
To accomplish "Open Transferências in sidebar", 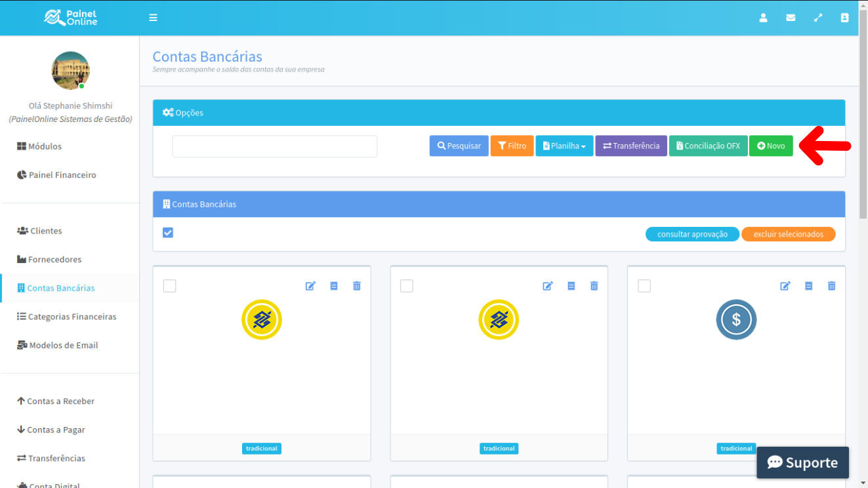I will click(51, 458).
